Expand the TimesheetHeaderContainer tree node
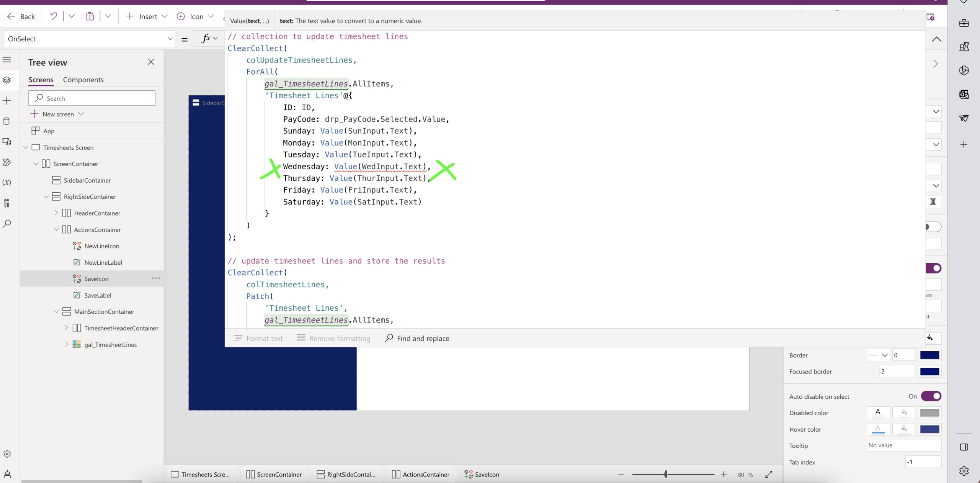 pyautogui.click(x=67, y=328)
